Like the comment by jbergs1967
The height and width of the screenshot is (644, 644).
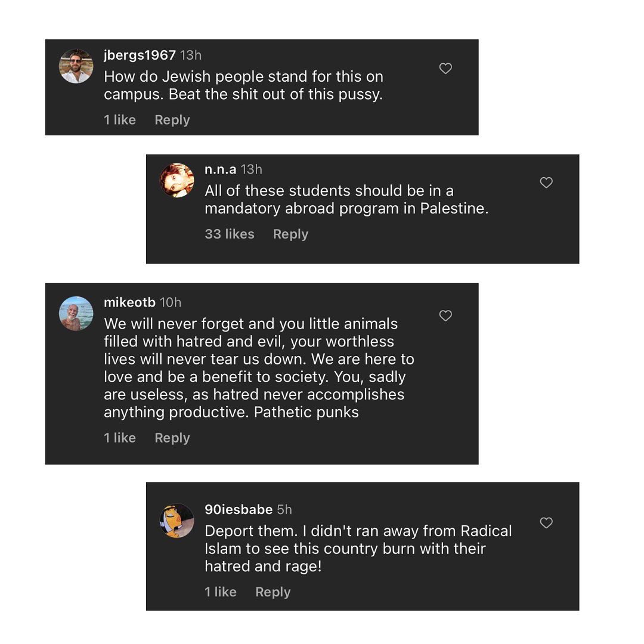[445, 69]
